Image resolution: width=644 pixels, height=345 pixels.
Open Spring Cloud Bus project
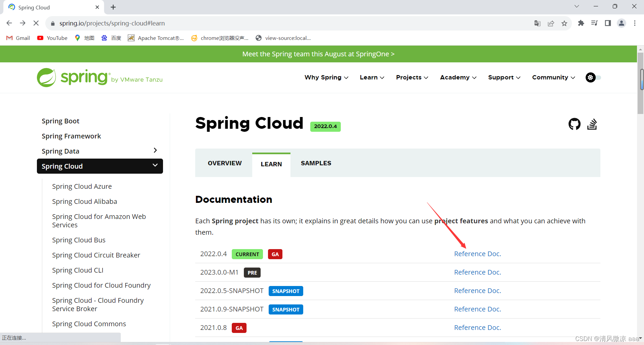[x=78, y=240]
